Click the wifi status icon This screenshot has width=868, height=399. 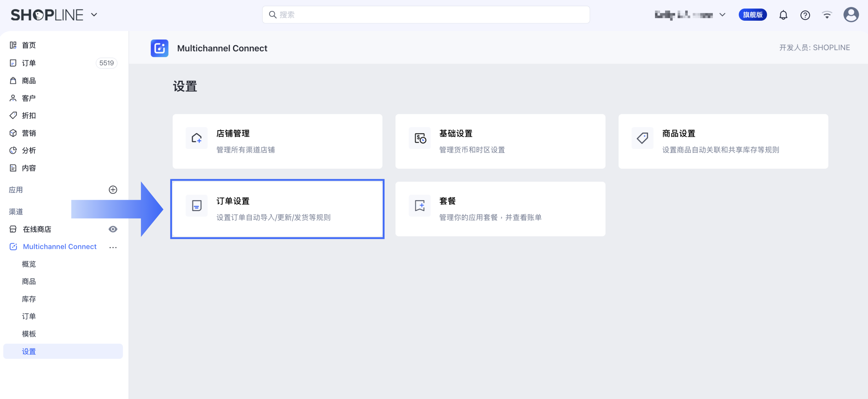pyautogui.click(x=826, y=15)
